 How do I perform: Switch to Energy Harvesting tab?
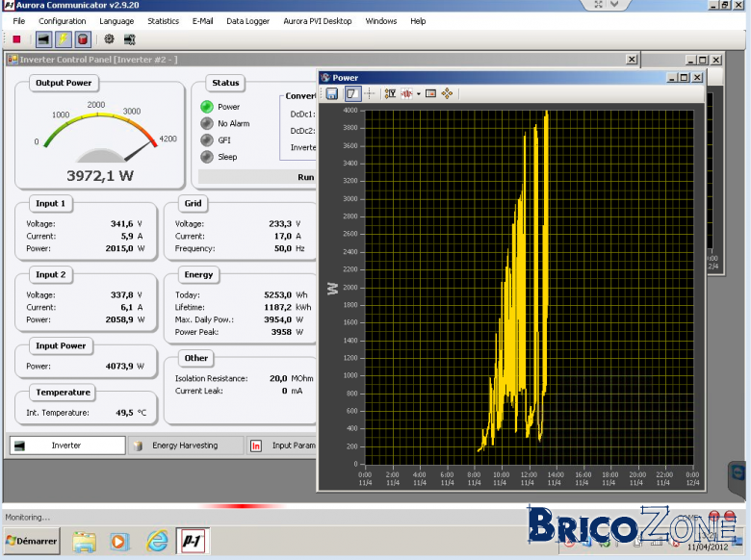point(187,445)
